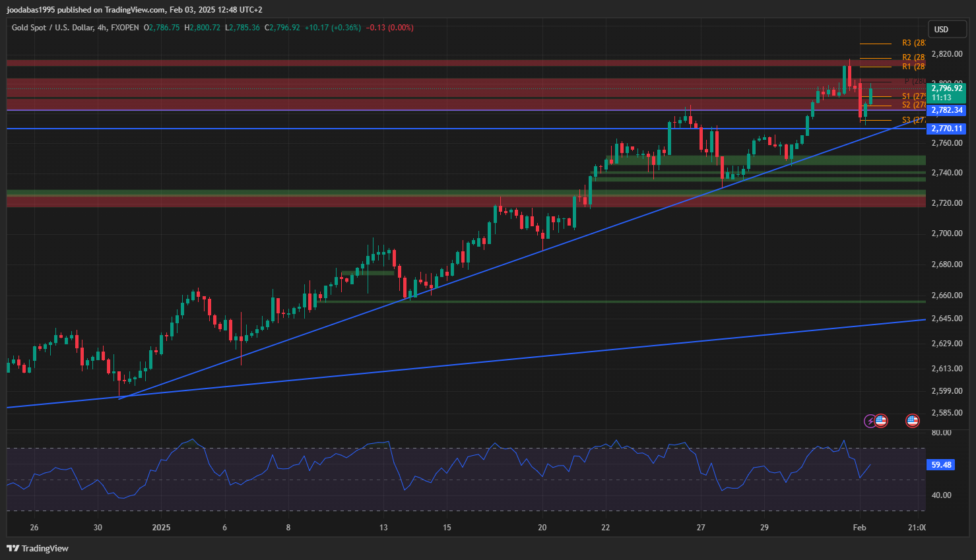
Task: Click the open value O2,786.75
Action: (x=162, y=28)
